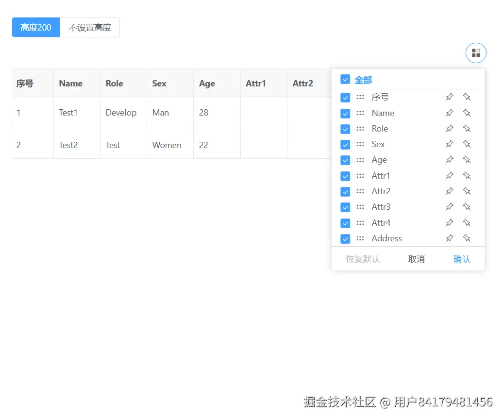
Task: Pin the 序号 column to the left
Action: point(450,97)
